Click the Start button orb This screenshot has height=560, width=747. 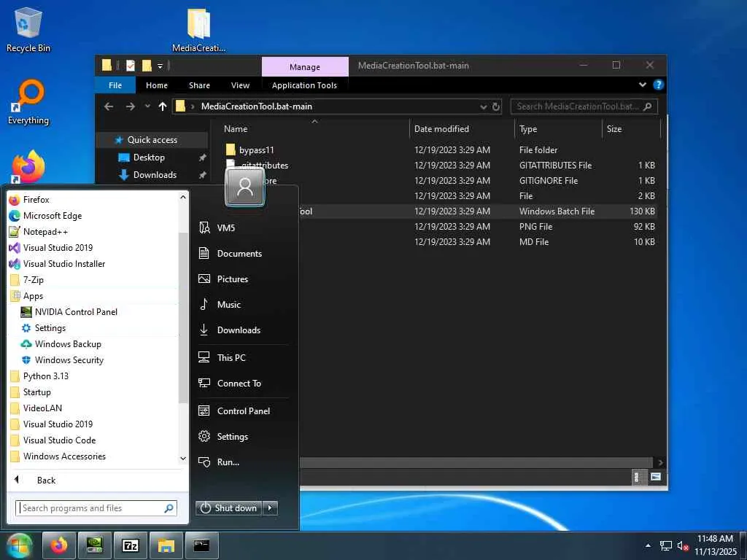pyautogui.click(x=19, y=545)
